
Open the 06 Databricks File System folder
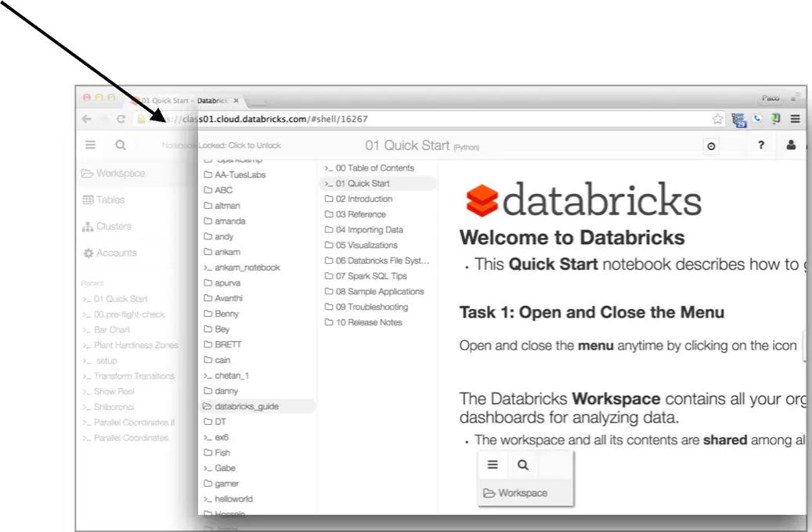point(377,261)
